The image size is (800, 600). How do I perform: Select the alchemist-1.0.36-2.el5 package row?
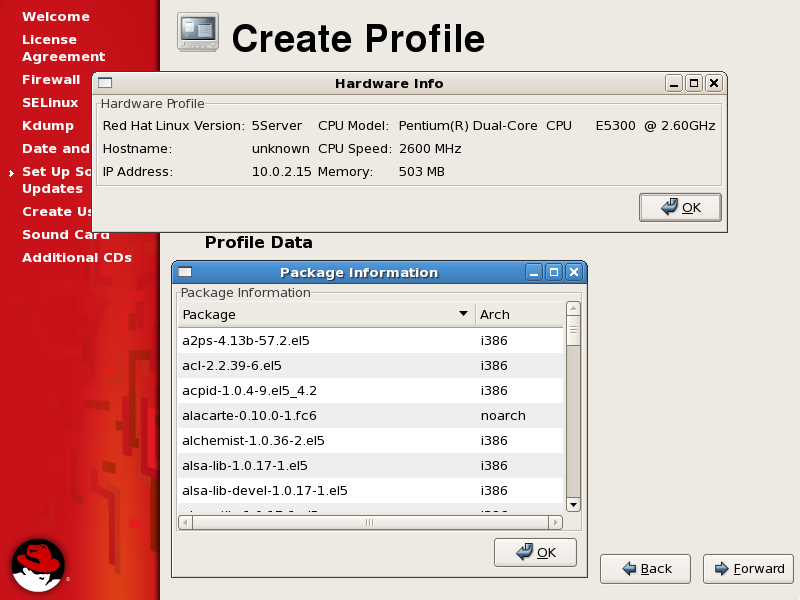pyautogui.click(x=370, y=440)
